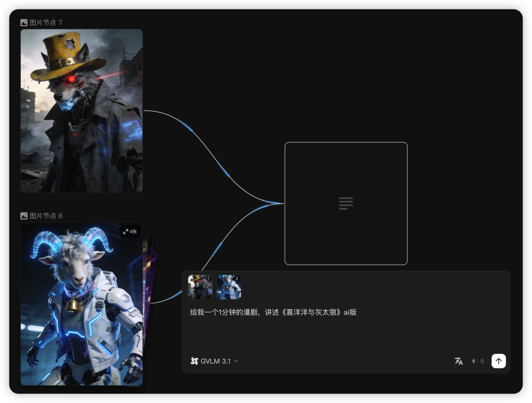This screenshot has height=403, width=532.
Task: Select reference thumbnail 2 of the goat
Action: 229,287
